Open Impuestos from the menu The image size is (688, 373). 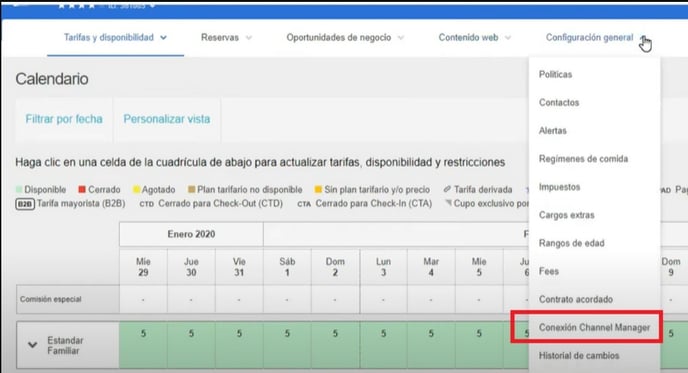559,186
